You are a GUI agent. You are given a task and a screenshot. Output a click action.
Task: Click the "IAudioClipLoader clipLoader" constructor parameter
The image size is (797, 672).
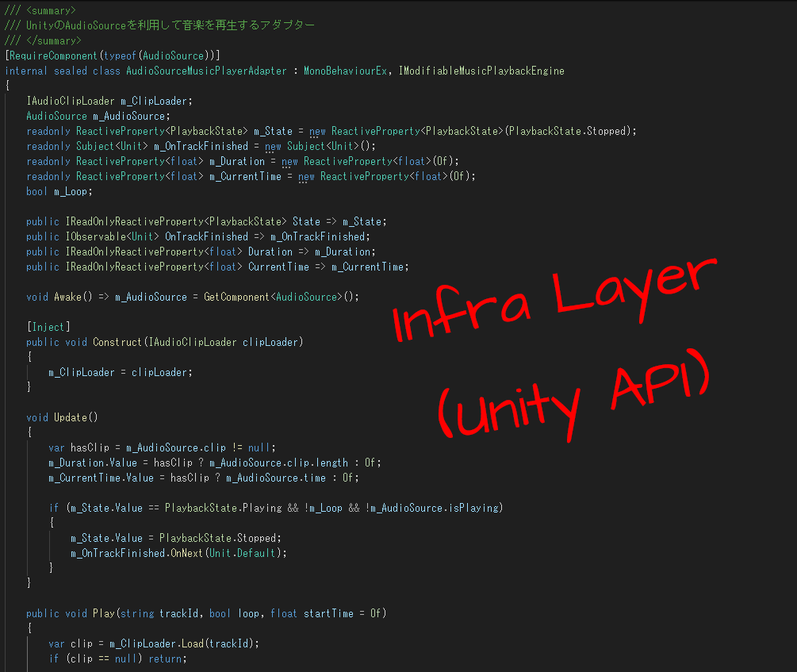click(223, 343)
